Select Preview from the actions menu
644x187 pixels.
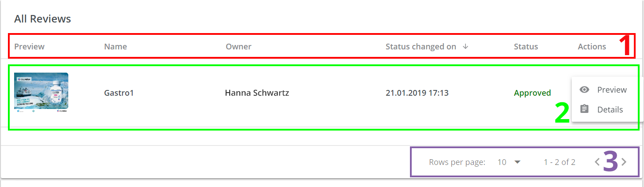point(612,90)
